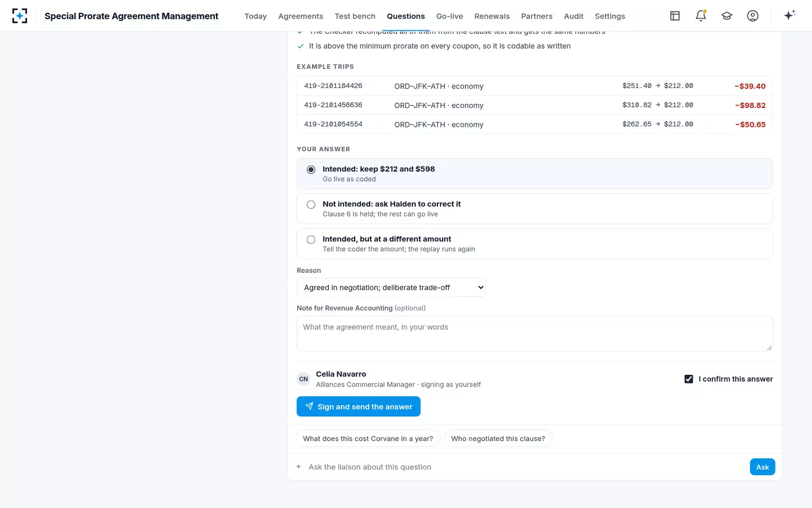The height and width of the screenshot is (508, 812).
Task: Focus the Note for Revenue Accounting field
Action: [535, 333]
